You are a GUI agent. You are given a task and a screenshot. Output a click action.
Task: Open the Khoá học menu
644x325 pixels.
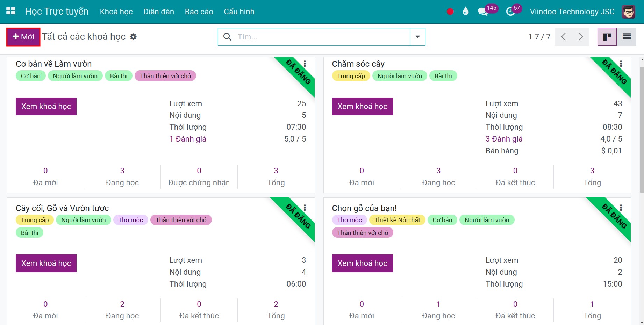point(116,12)
